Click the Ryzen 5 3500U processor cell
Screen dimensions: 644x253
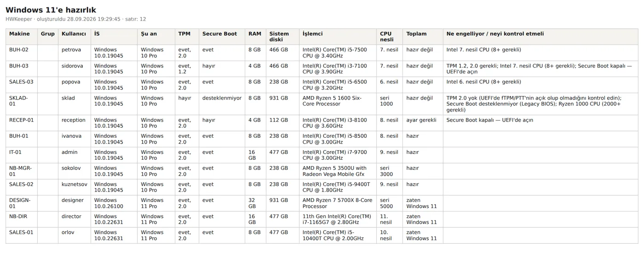pos(338,171)
